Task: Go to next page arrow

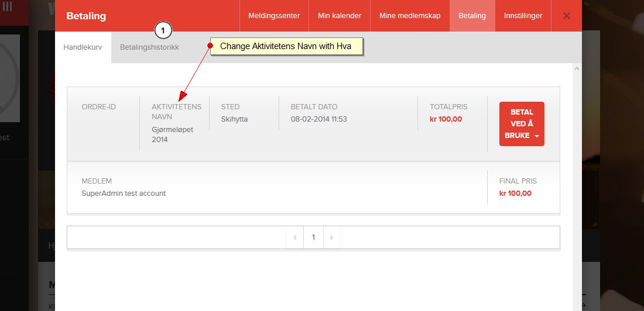Action: point(332,237)
